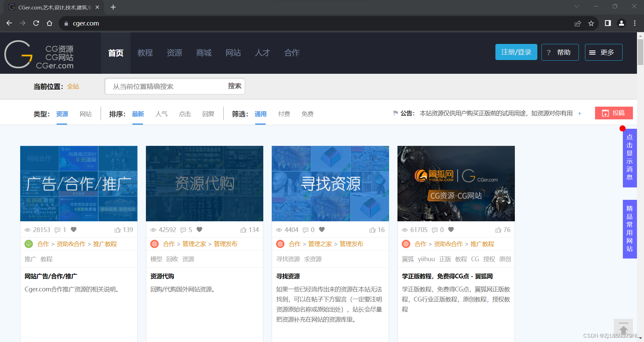Open a new browser tab with plus

pos(113,7)
